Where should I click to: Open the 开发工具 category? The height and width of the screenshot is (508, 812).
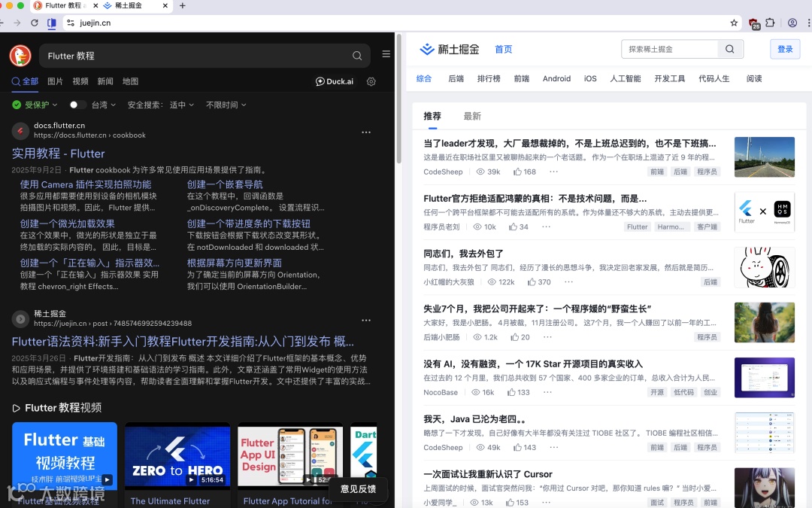(670, 79)
